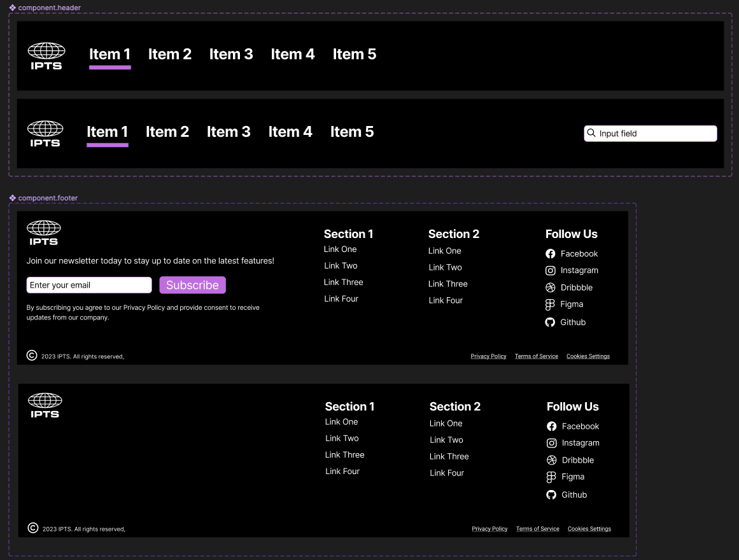Image resolution: width=739 pixels, height=560 pixels.
Task: Click the Instagram icon in the footer without newsletter
Action: (552, 443)
